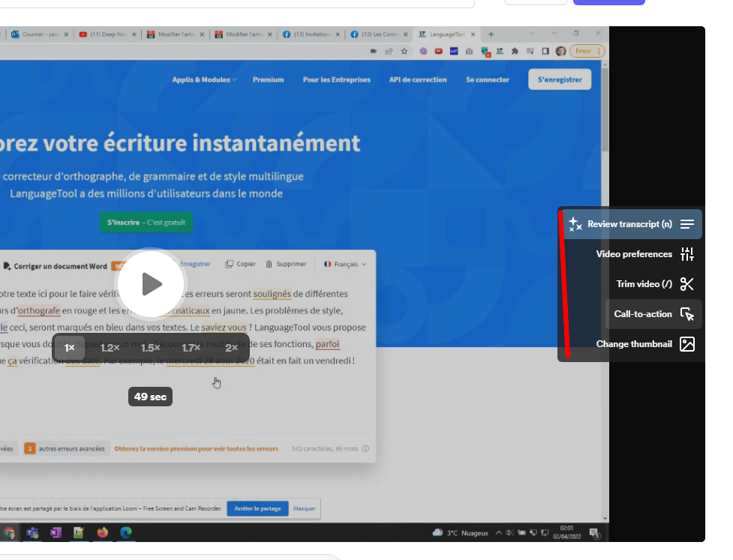Screen dimensions: 733x560
Task: Click Se connecter link
Action: point(488,79)
